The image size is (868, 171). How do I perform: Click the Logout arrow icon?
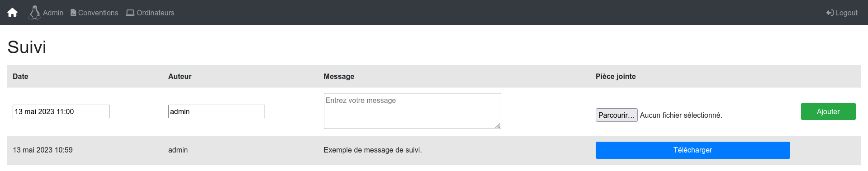pyautogui.click(x=830, y=13)
